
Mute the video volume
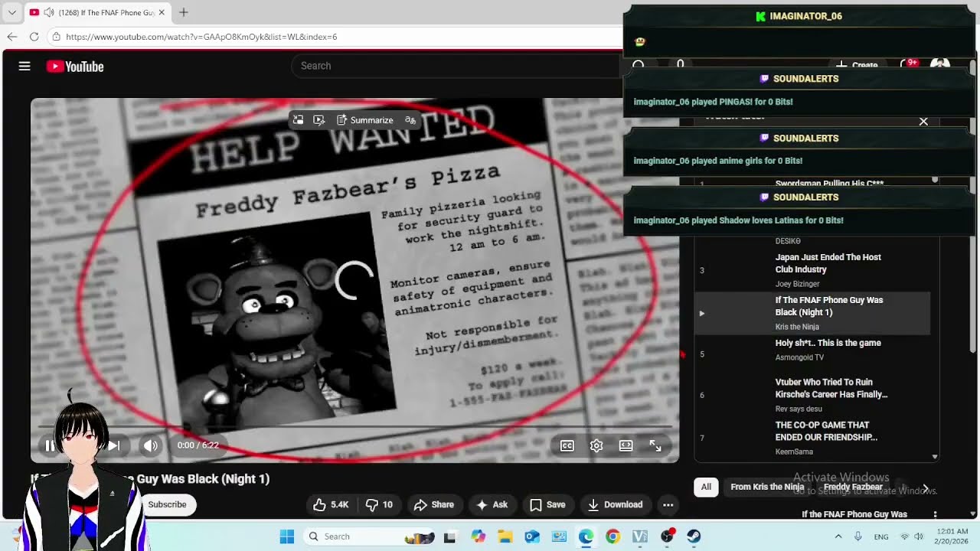[x=151, y=445]
